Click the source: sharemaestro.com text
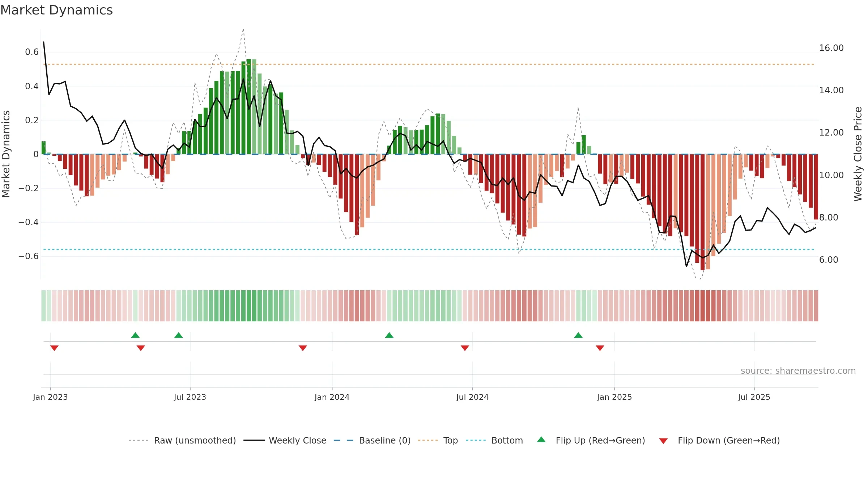The image size is (868, 488). point(798,371)
